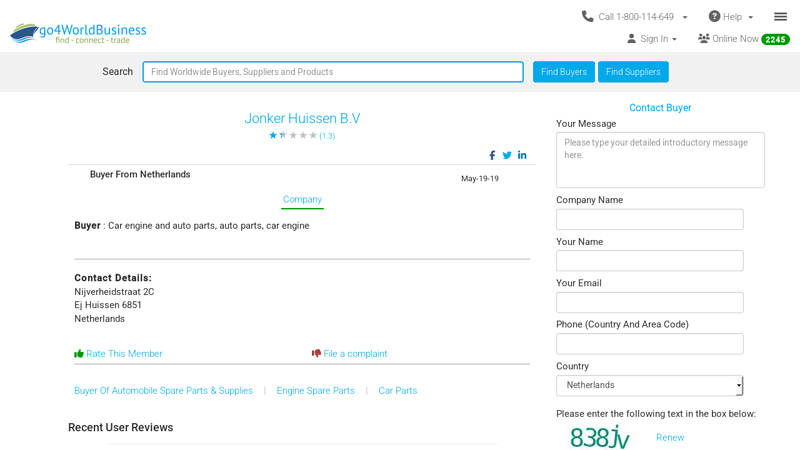Share on Twitter icon
The image size is (800, 450).
[x=507, y=155]
